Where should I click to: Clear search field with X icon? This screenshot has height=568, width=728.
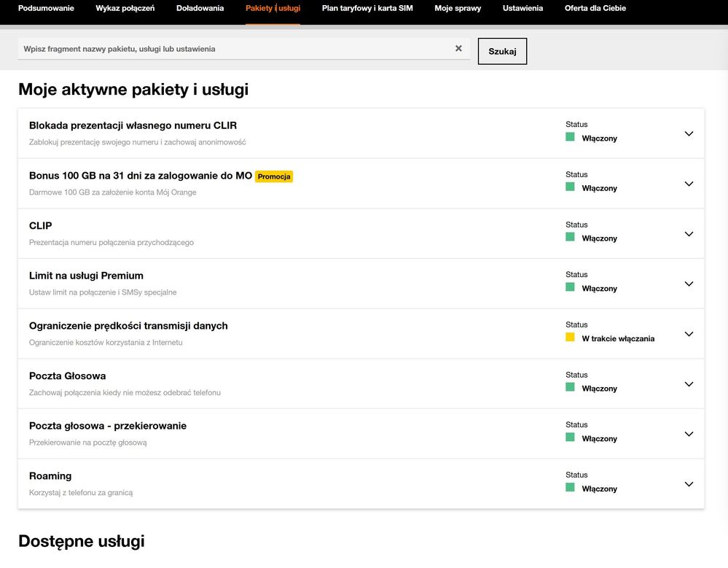pyautogui.click(x=458, y=49)
